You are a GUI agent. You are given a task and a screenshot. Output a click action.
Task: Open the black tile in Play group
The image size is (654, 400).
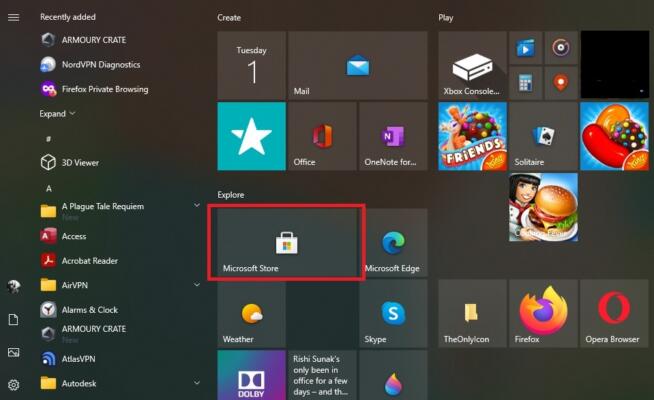[615, 65]
